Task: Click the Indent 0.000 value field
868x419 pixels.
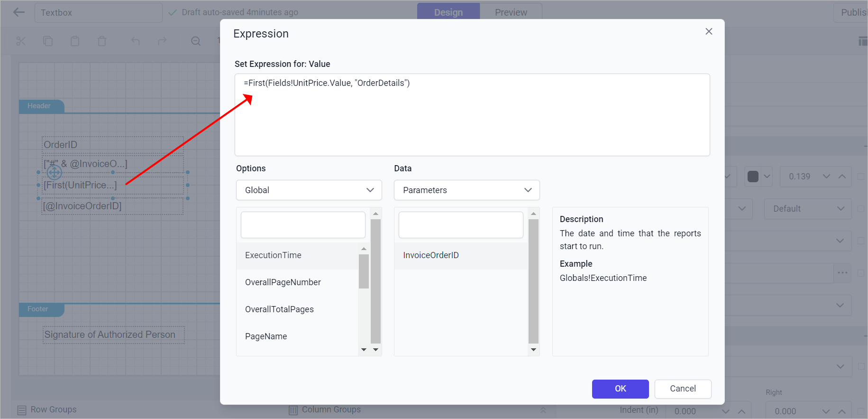Action: tap(693, 411)
